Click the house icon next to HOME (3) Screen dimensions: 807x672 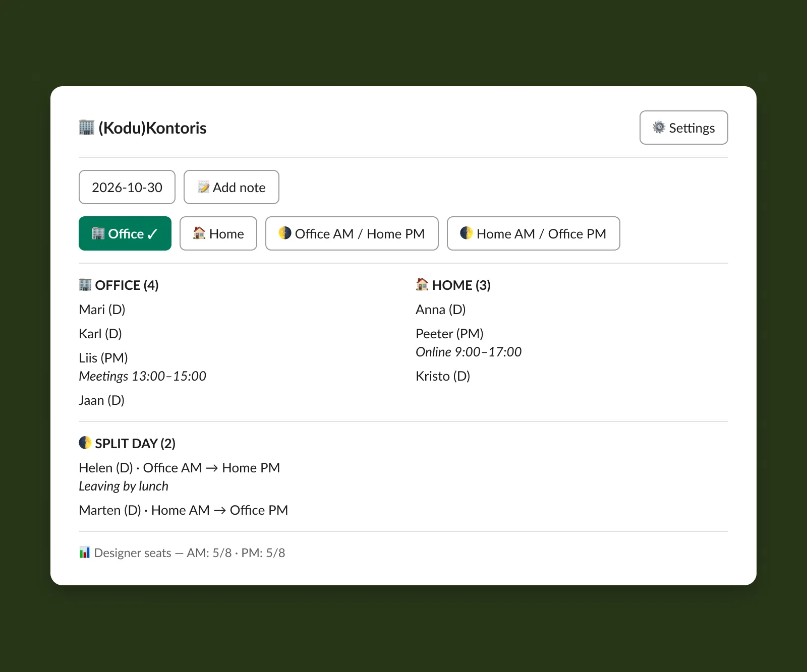pyautogui.click(x=422, y=284)
